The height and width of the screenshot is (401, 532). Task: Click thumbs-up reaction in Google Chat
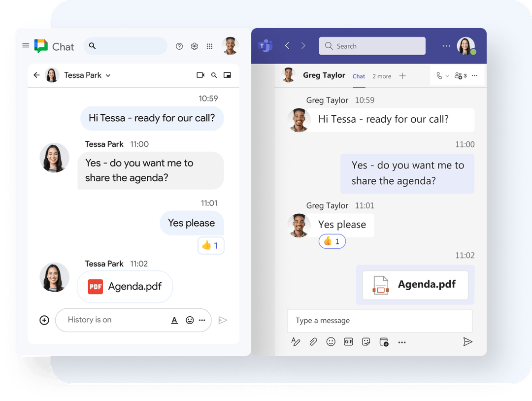click(x=211, y=245)
